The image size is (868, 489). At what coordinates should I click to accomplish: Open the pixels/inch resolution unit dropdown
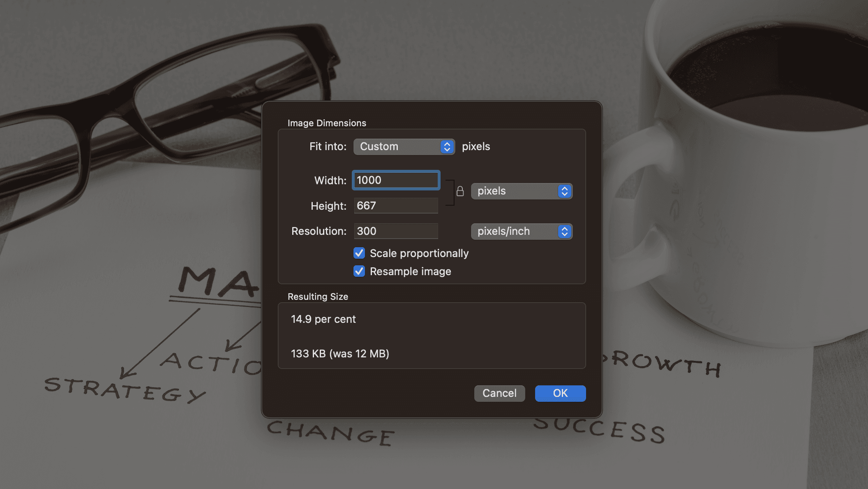click(514, 232)
